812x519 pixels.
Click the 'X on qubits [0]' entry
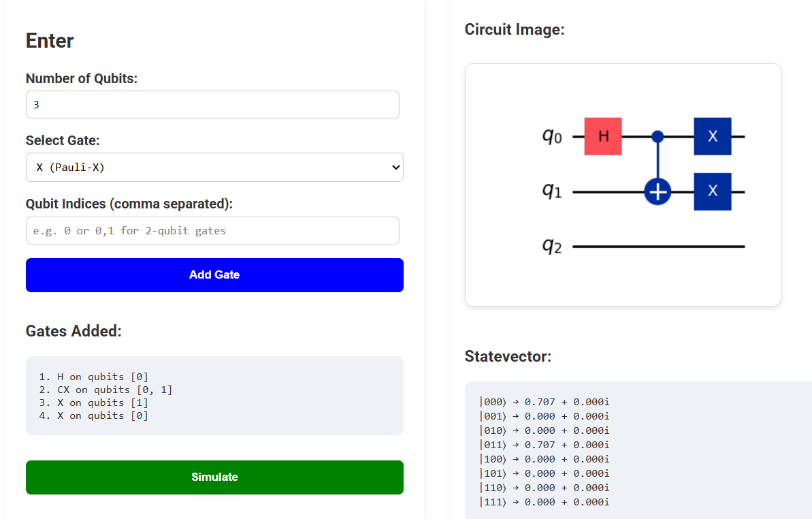click(x=93, y=415)
